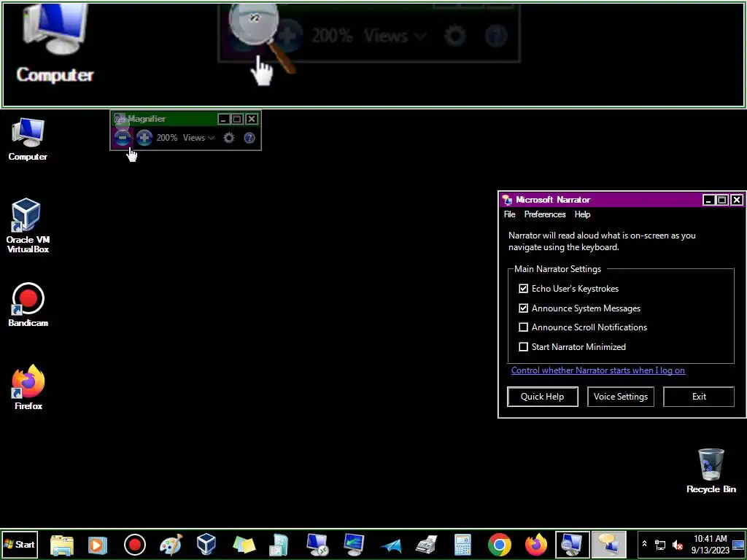This screenshot has height=560, width=747.
Task: Click the 200% zoom level text in Magnifier window
Action: coord(167,138)
